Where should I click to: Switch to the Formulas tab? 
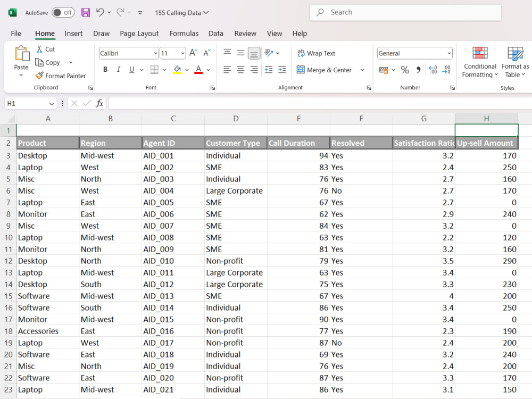[184, 33]
